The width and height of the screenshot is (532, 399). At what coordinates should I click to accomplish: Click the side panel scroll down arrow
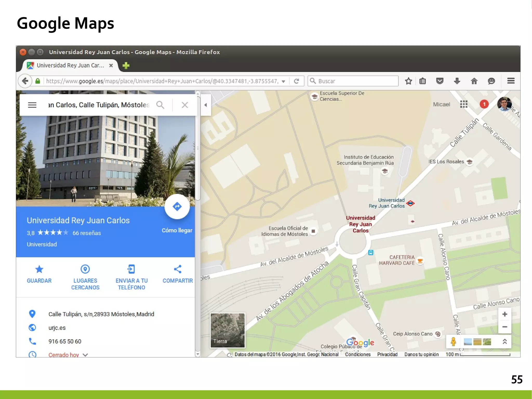pyautogui.click(x=198, y=354)
